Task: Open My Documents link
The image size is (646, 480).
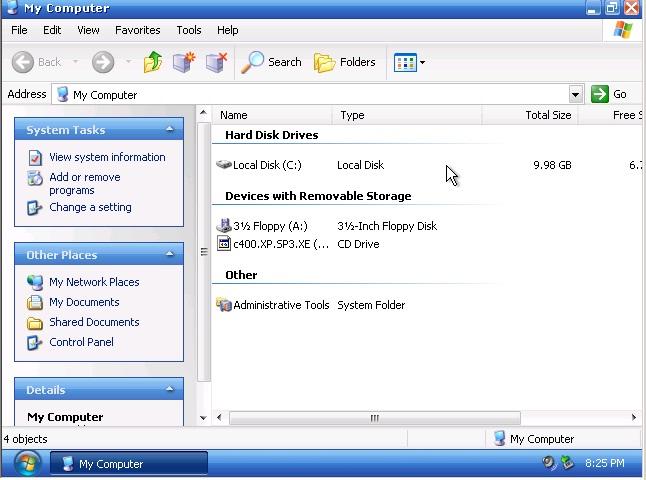Action: pyautogui.click(x=84, y=302)
